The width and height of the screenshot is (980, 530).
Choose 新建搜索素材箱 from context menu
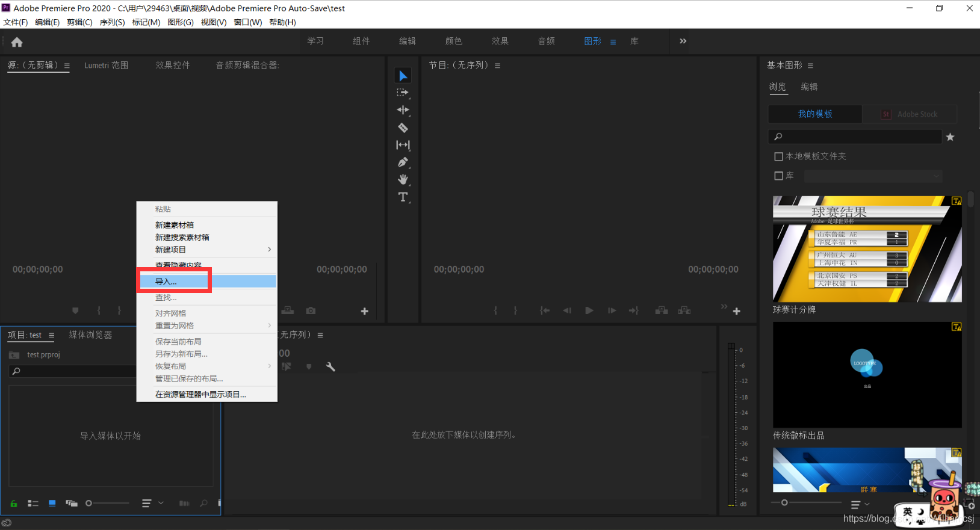coord(207,238)
